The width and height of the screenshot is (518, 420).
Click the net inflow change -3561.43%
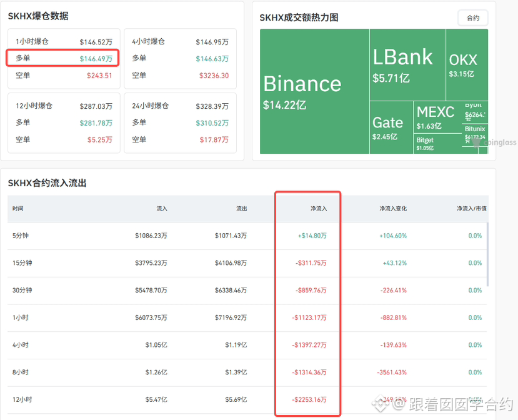pyautogui.click(x=392, y=372)
